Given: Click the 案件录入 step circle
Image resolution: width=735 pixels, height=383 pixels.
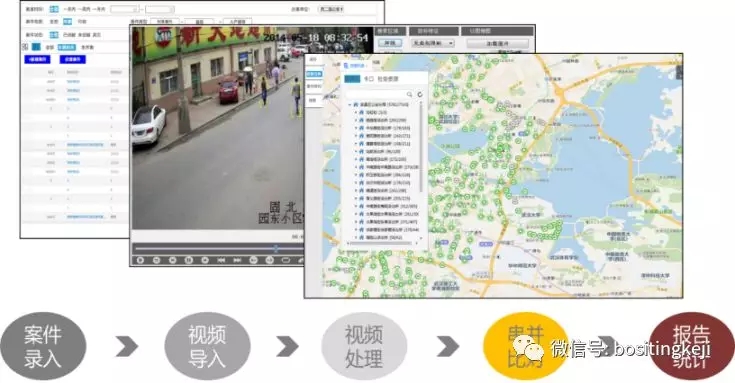Looking at the screenshot, I should pos(43,346).
